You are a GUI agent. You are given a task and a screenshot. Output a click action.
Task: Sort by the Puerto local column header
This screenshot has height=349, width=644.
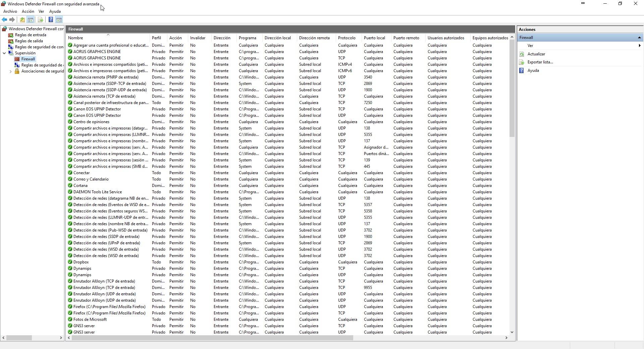[x=377, y=38]
